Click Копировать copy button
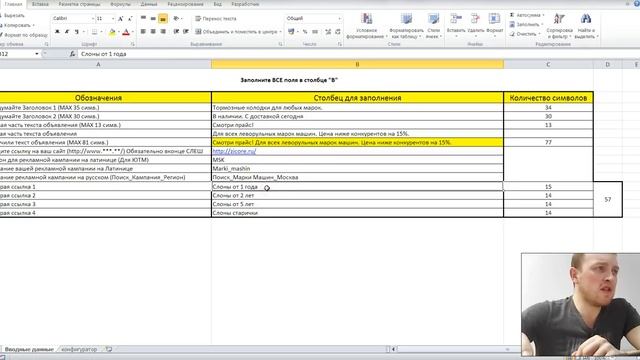The image size is (640, 360). click(x=16, y=25)
